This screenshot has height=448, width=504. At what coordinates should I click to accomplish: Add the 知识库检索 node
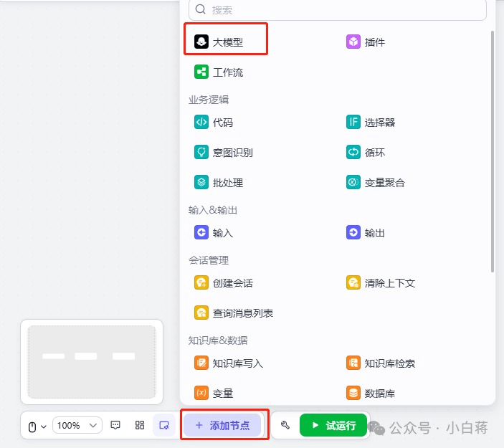381,363
